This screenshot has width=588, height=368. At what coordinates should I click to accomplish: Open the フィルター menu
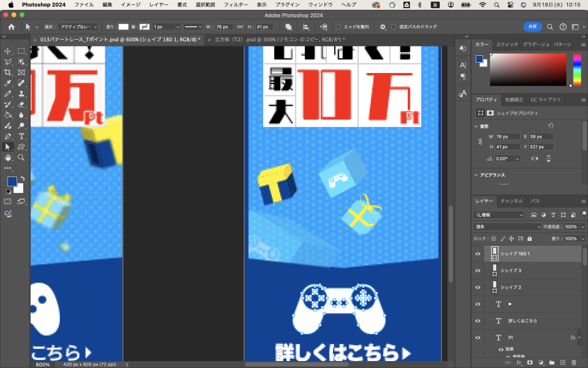(235, 5)
